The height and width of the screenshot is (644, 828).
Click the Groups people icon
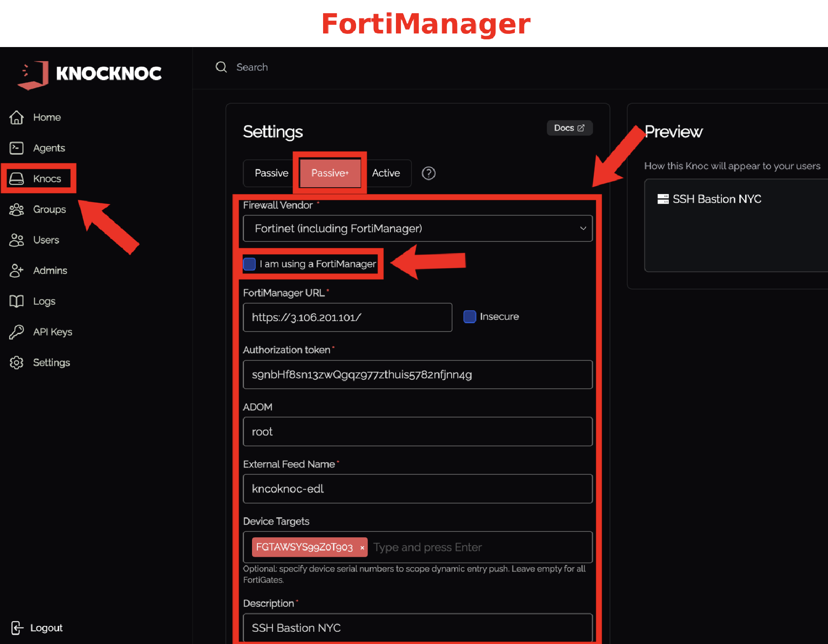click(x=17, y=209)
